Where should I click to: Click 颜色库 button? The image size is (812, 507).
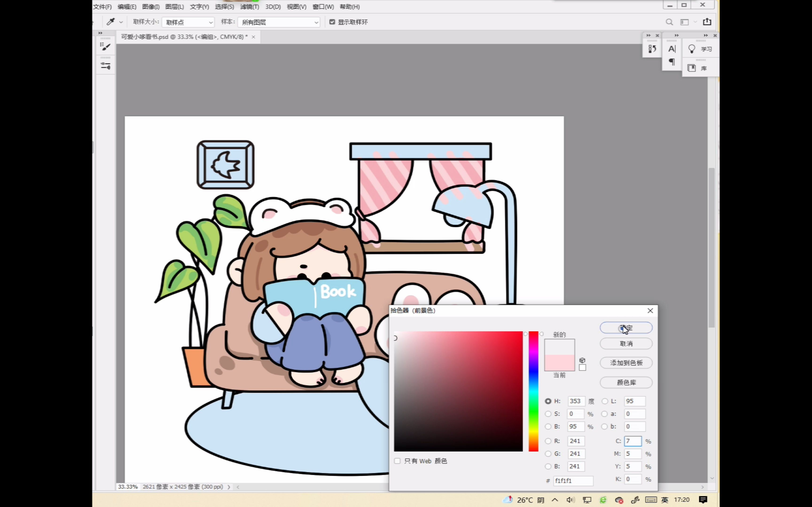coord(626,382)
